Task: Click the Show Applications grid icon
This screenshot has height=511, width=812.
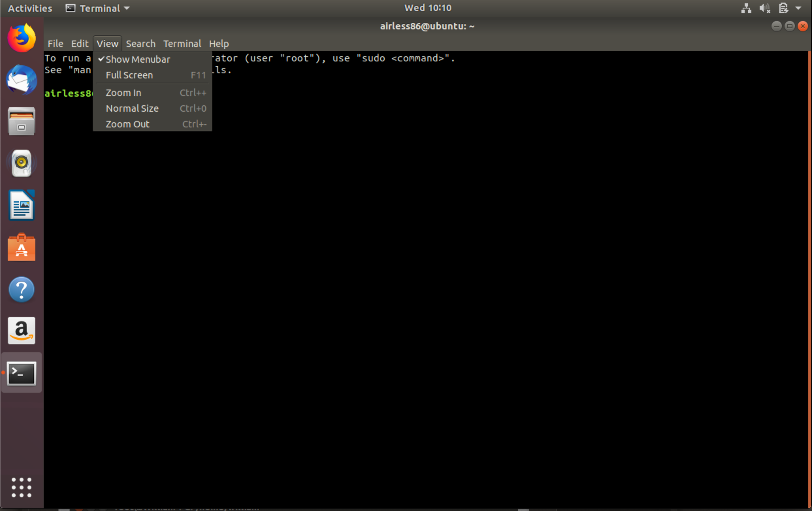Action: (x=22, y=487)
